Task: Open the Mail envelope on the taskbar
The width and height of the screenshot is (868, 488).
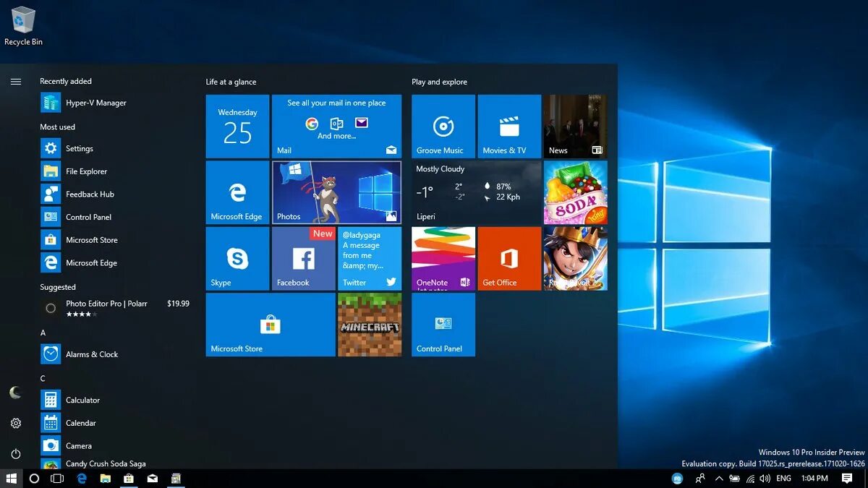Action: pos(153,479)
